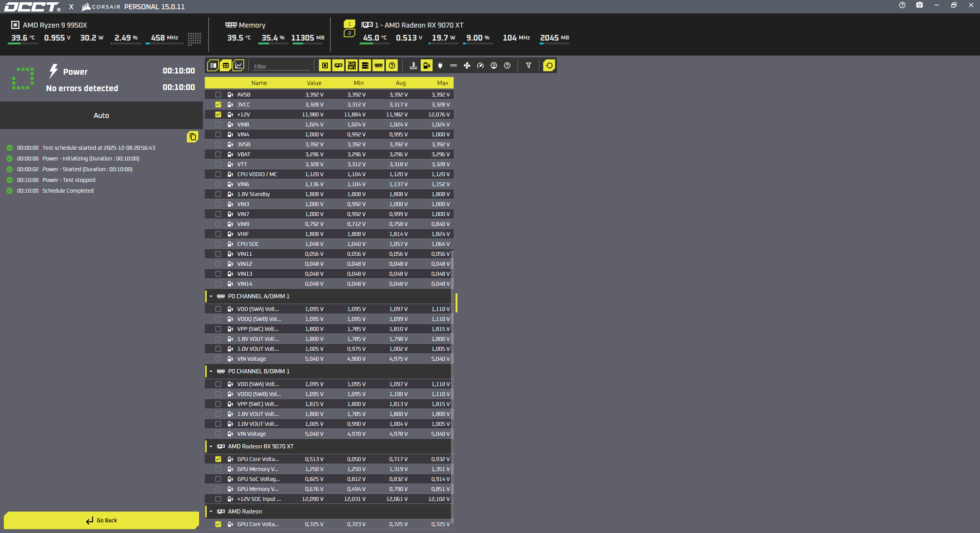Click the memory usage 35.4 % bar
The width and height of the screenshot is (980, 533).
pyautogui.click(x=273, y=44)
